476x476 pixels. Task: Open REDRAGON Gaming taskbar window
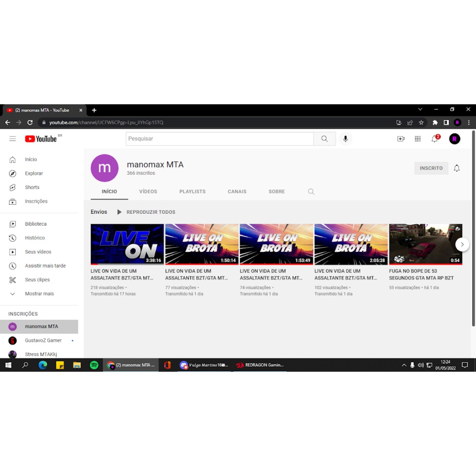(260, 365)
